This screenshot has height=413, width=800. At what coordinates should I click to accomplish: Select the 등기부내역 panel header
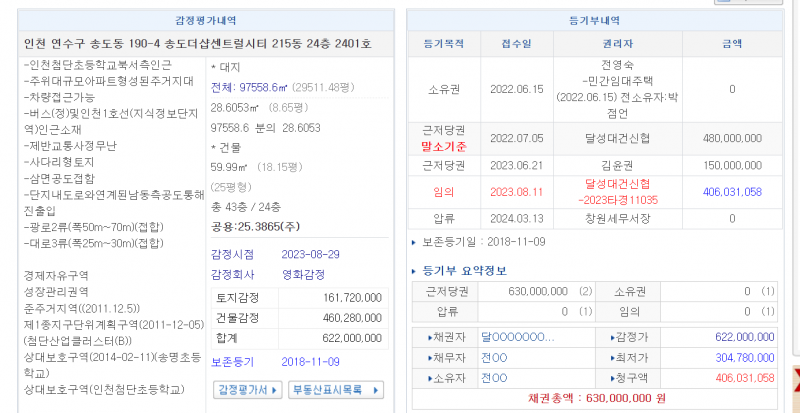tap(594, 20)
